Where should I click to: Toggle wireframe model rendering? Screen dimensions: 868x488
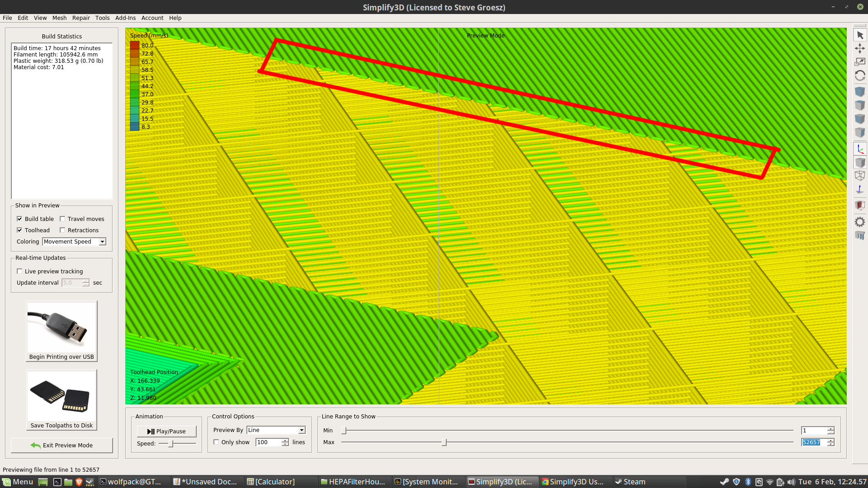click(860, 176)
